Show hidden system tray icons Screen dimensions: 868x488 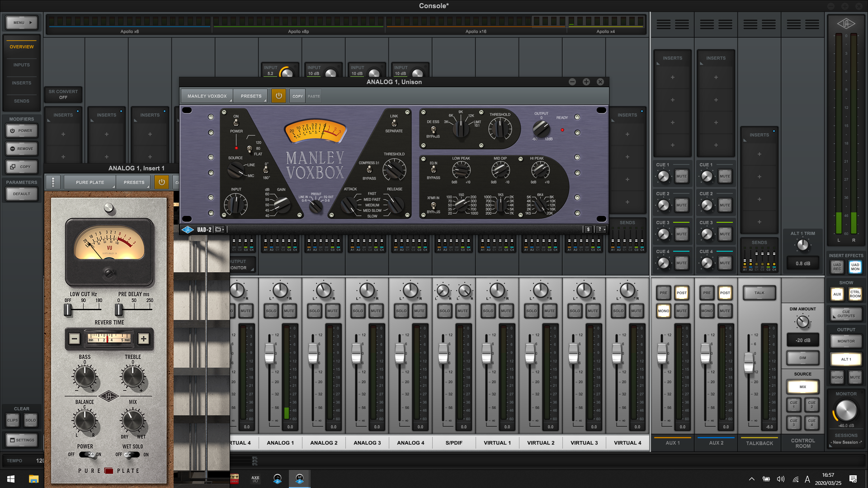pyautogui.click(x=751, y=479)
